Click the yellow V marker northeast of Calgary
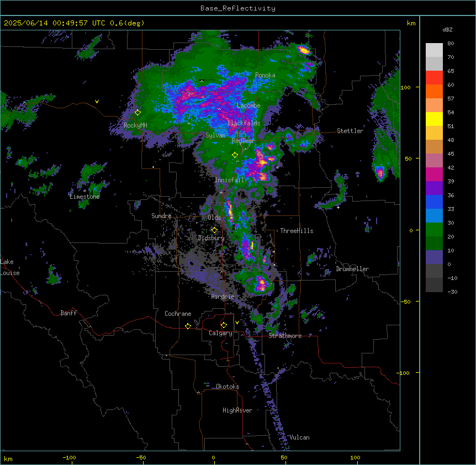 pyautogui.click(x=237, y=323)
